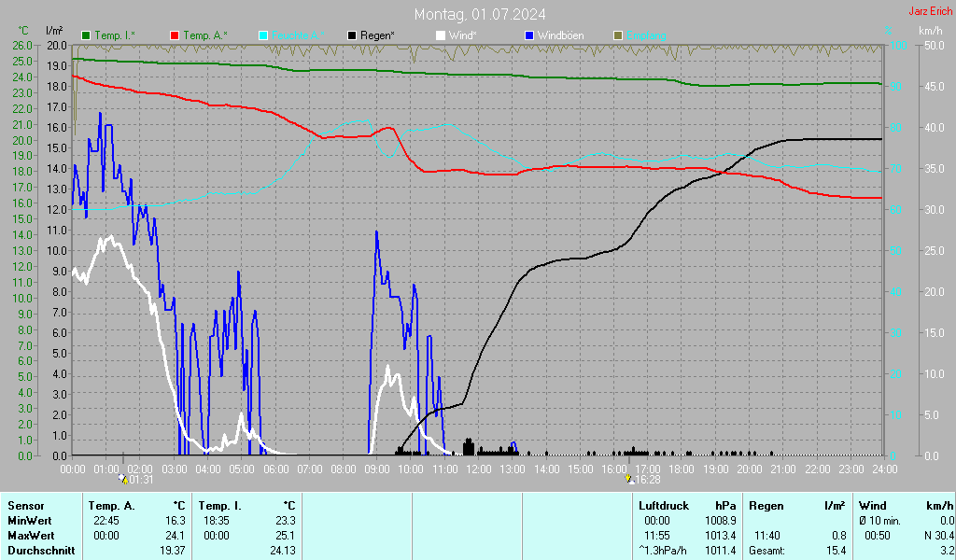956x560 pixels.
Task: Click the red 'Jarz Erich' text
Action: 931,11
